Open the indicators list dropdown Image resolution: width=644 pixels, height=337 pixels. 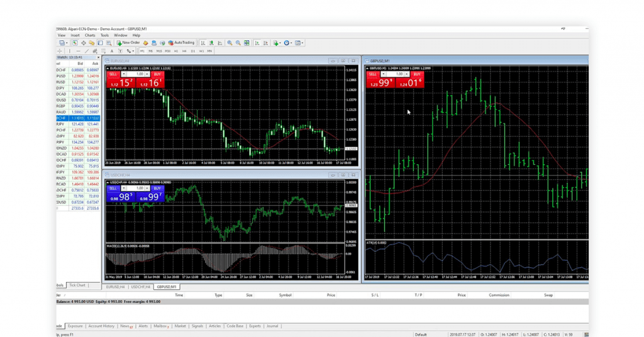277,43
